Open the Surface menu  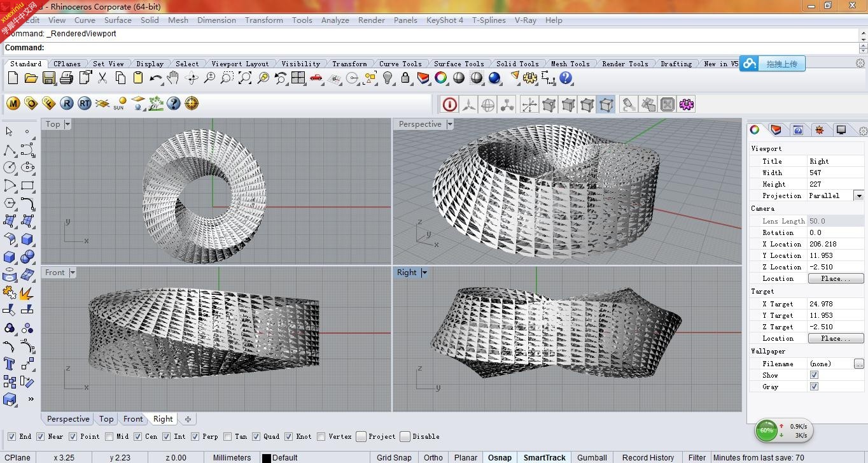click(118, 20)
